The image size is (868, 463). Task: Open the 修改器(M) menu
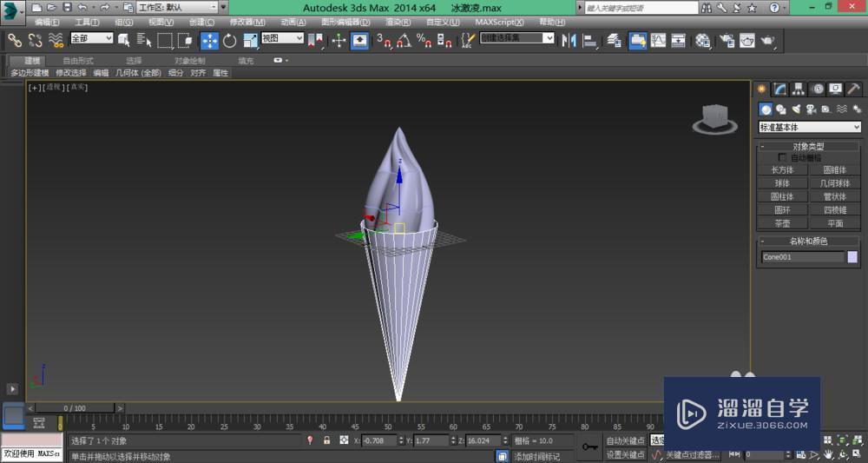(247, 23)
